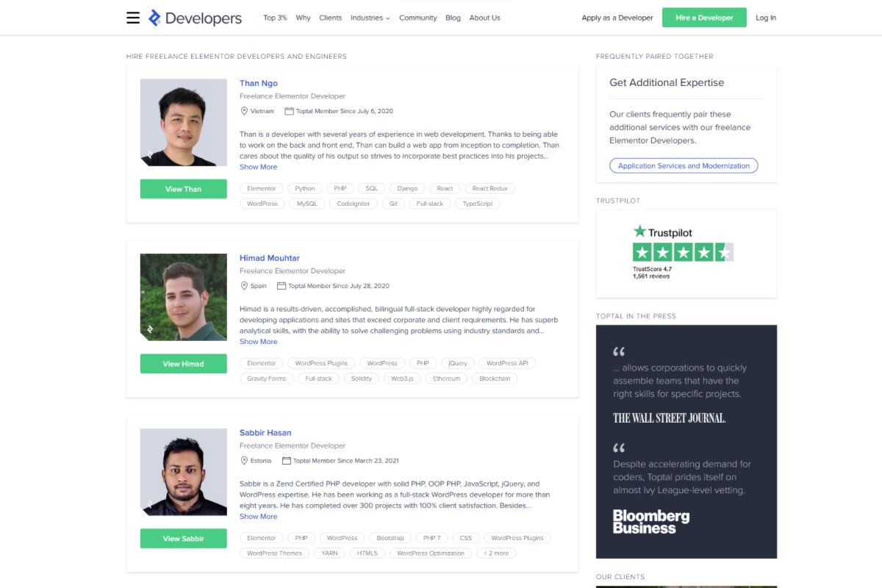Screen dimensions: 882x588
Task: Click the calendar icon beside July 28, 2020
Action: [x=282, y=286]
